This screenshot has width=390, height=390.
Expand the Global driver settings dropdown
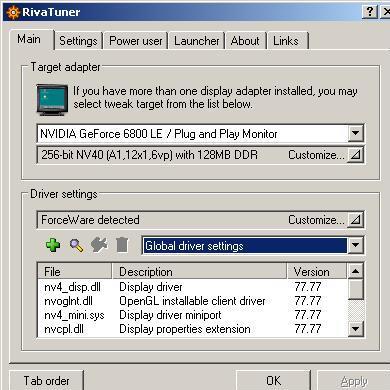point(355,246)
